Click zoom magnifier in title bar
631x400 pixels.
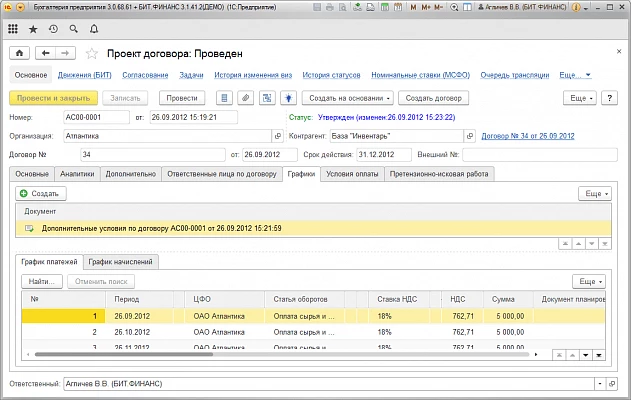click(454, 7)
